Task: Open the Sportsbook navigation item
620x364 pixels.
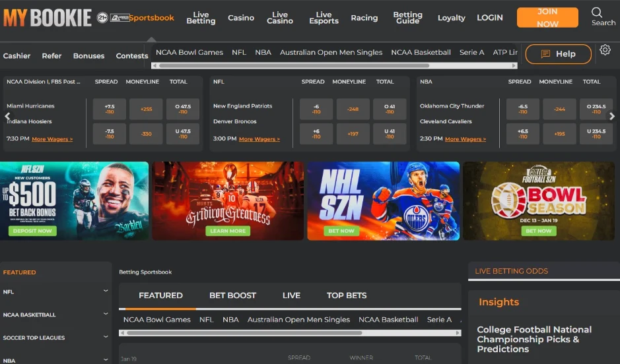Action: pos(151,18)
